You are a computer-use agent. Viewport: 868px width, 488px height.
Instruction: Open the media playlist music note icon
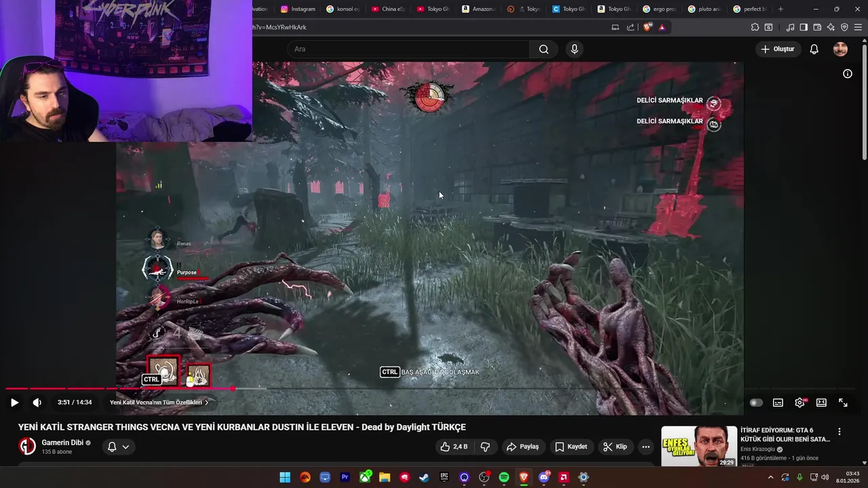[790, 27]
